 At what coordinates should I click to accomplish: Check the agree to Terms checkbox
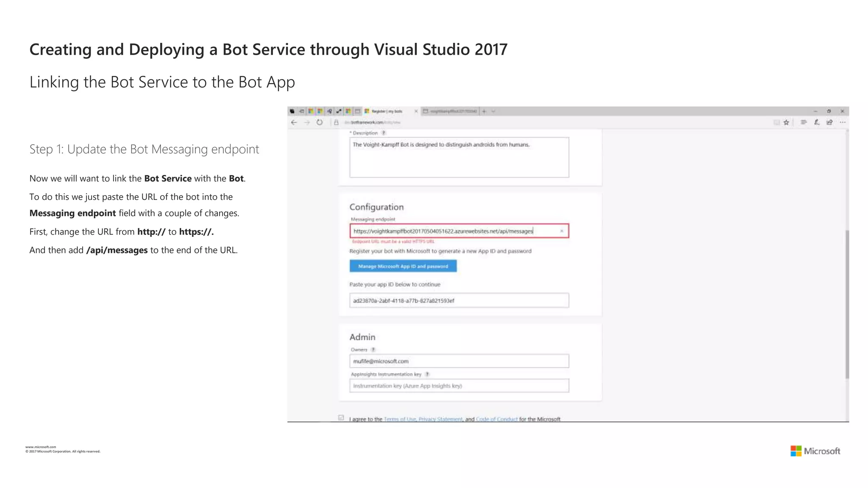point(341,418)
